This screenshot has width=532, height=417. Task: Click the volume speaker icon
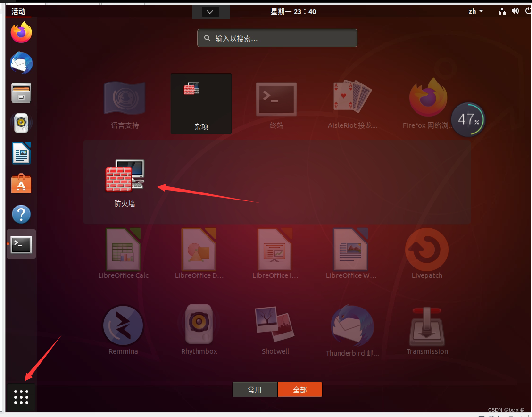(x=515, y=11)
